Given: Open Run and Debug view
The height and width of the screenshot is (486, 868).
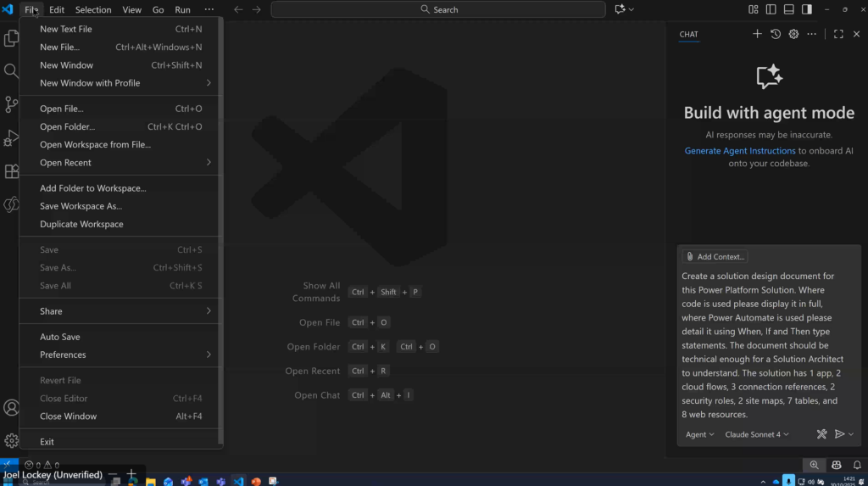Looking at the screenshot, I should coord(11,137).
